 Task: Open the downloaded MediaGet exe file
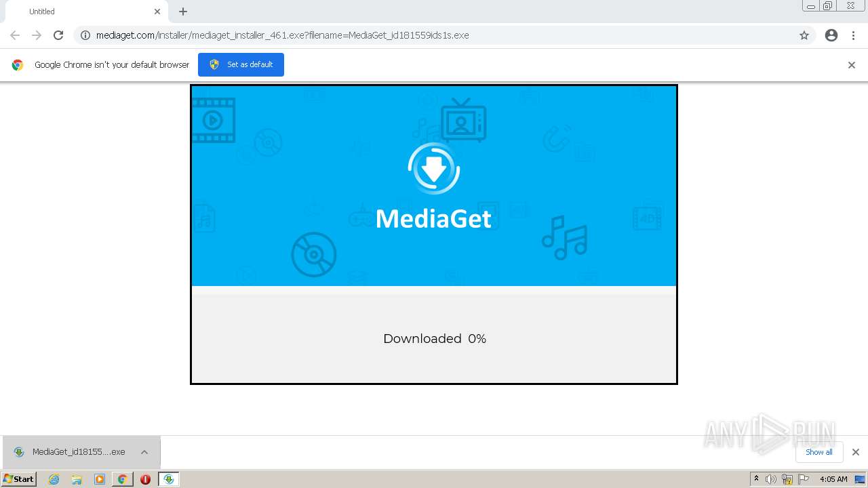point(71,452)
